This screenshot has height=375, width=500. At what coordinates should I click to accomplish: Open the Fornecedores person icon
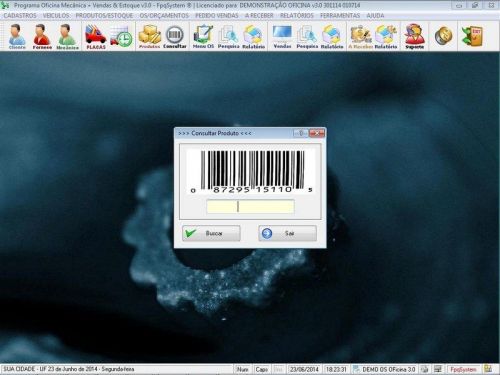tap(42, 36)
